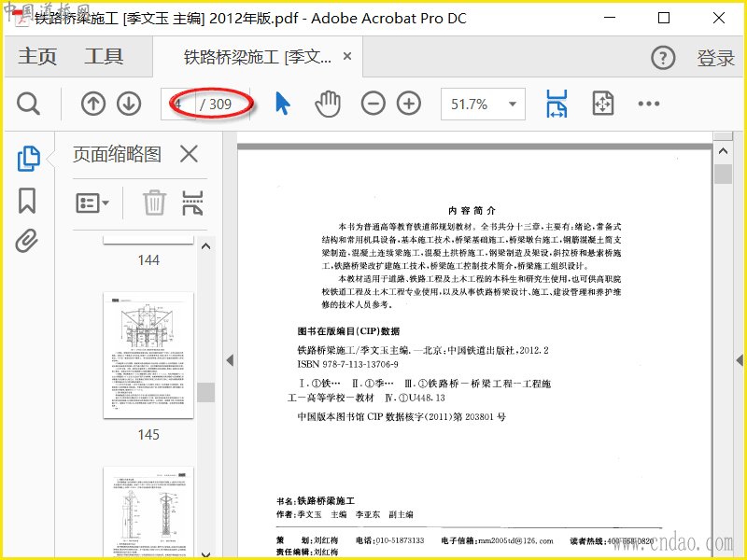Click the thumbnail panel print pages icon

tap(193, 203)
